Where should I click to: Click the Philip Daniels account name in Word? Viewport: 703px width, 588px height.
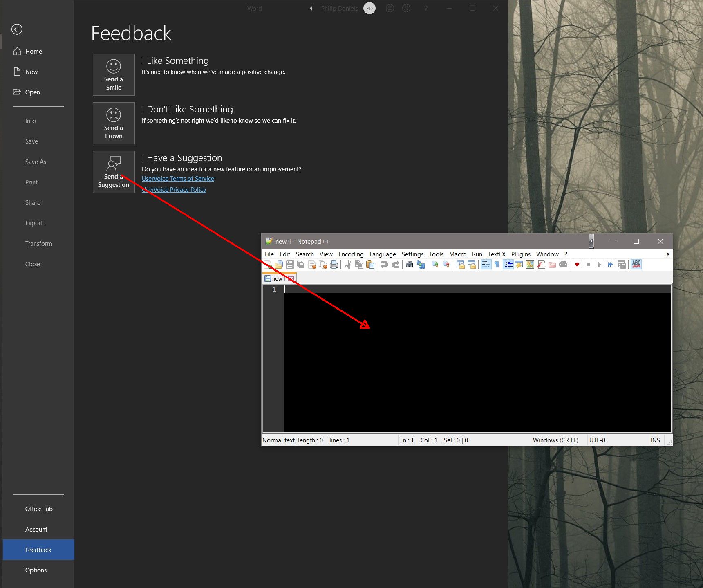click(339, 8)
